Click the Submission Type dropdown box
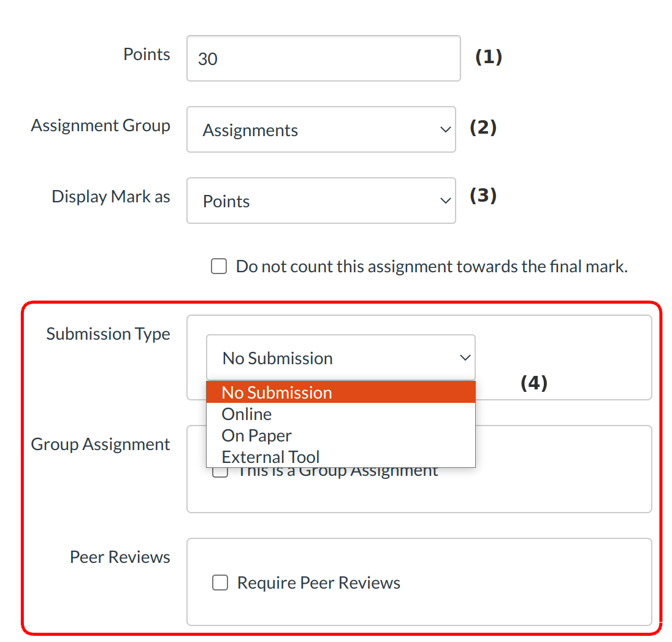Viewport: 672px width, 642px height. coord(340,357)
